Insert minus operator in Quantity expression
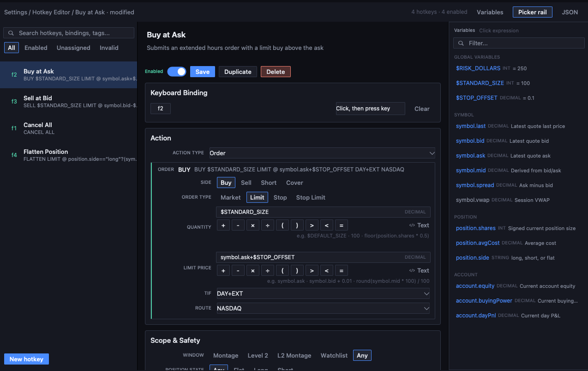This screenshot has width=588, height=371. 238,225
